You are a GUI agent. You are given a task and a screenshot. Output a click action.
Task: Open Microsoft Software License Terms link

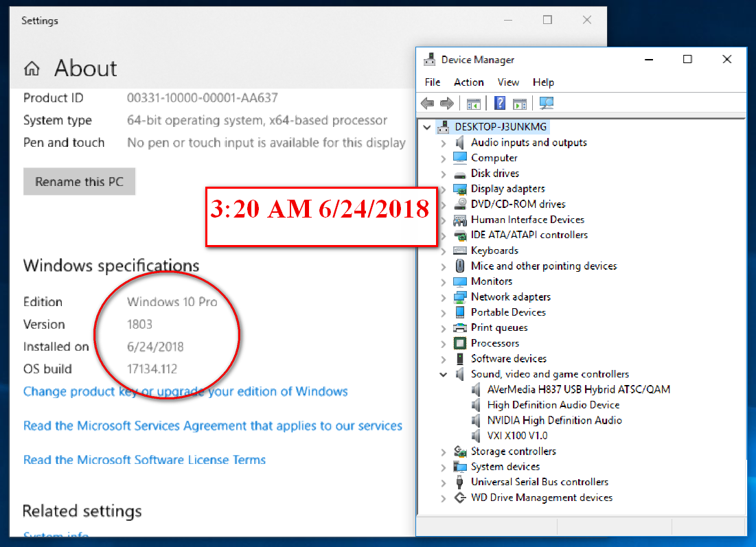145,460
